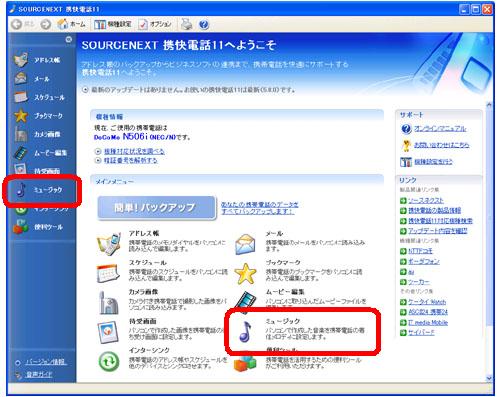500x397 pixels.
Task: Open Schedule (スケジュール) in sidebar
Action: 39,97
